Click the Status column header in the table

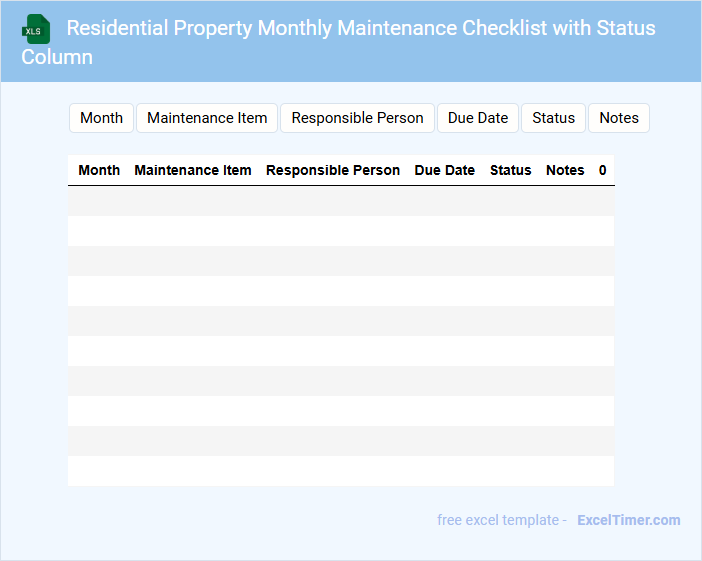[511, 170]
